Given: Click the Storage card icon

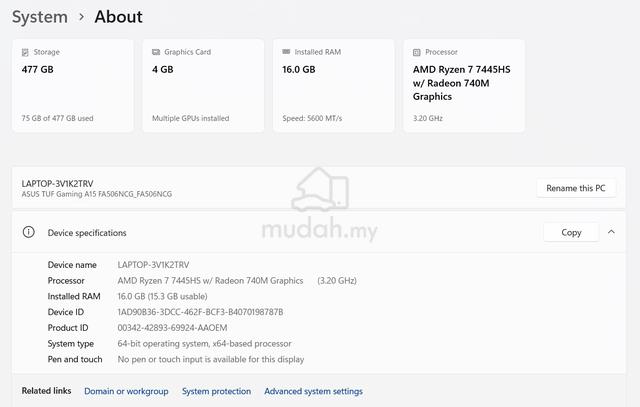Looking at the screenshot, I should coord(25,52).
